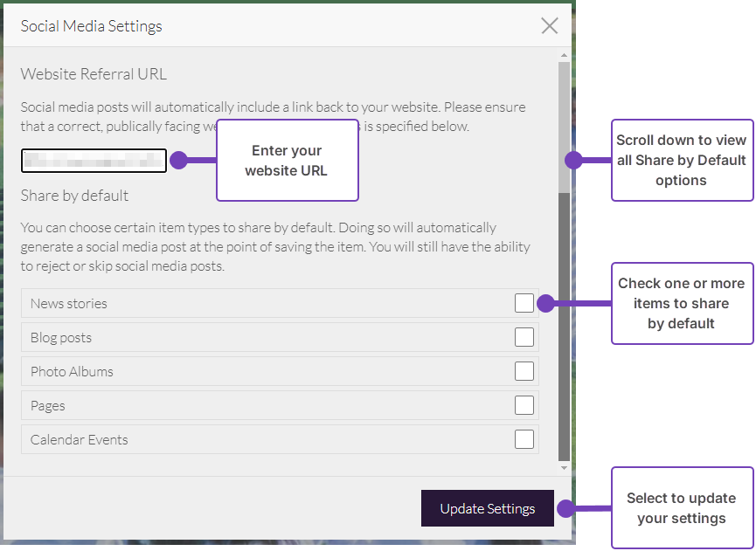This screenshot has width=756, height=551.
Task: Select the Calendar Events checkbox
Action: tap(524, 439)
